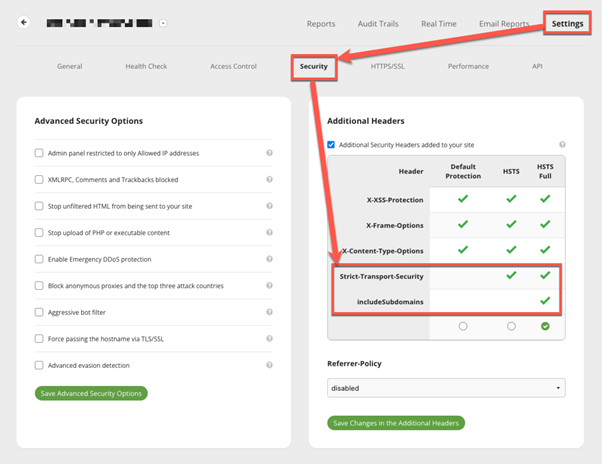Select the Default Protection radio button

click(463, 326)
